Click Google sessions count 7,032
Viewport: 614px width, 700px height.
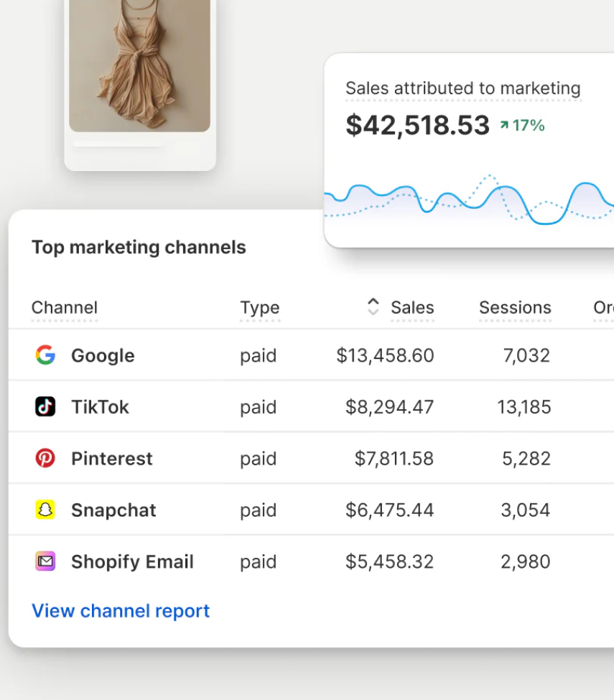pos(526,356)
